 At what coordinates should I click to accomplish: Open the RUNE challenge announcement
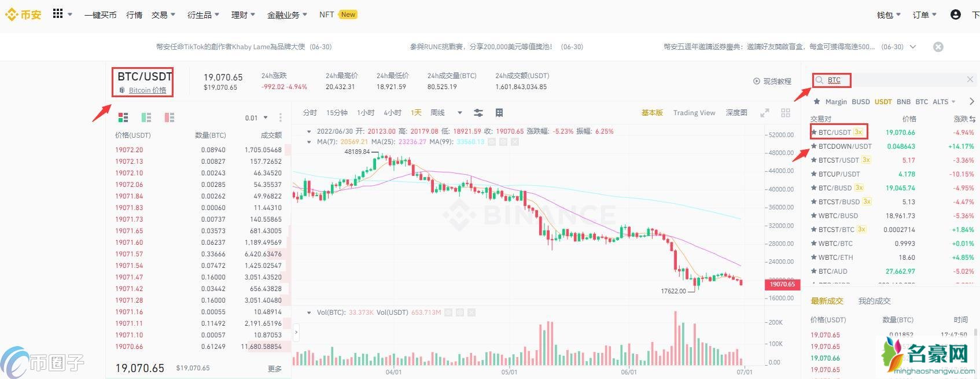click(x=496, y=47)
